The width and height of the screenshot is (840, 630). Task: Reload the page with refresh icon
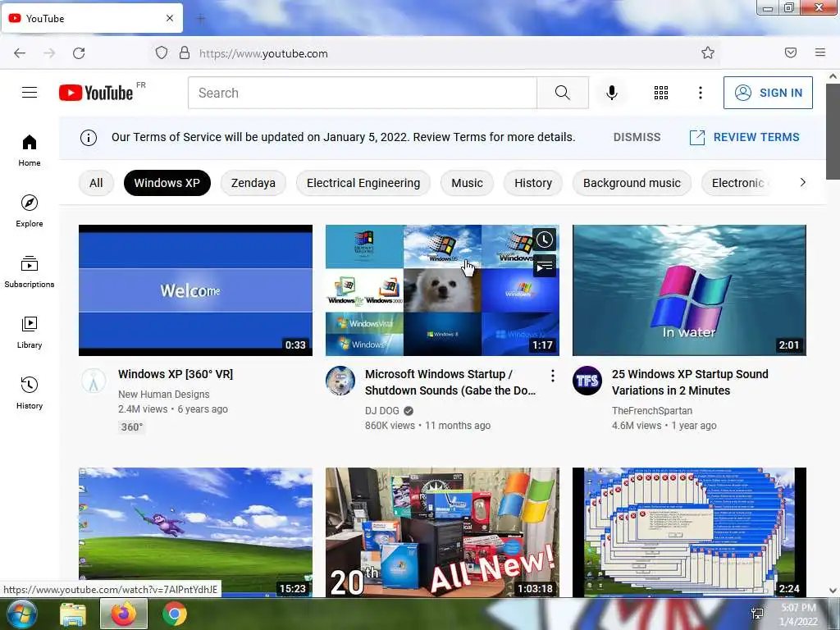79,53
